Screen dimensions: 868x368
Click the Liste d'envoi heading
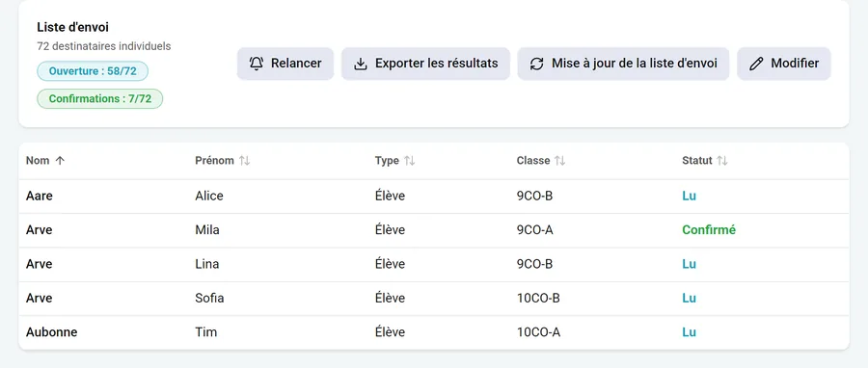pyautogui.click(x=73, y=27)
